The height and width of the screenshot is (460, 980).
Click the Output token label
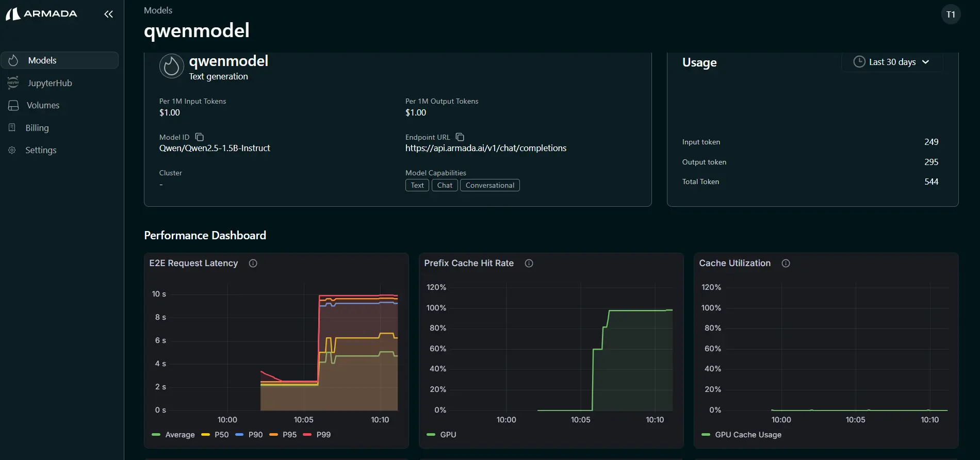(704, 162)
